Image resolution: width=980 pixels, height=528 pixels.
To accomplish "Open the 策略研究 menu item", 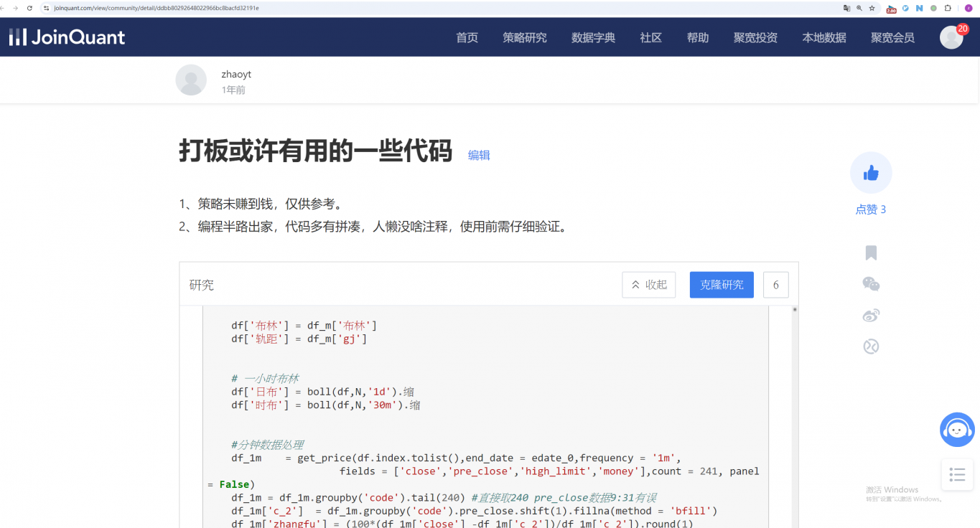I will tap(525, 38).
